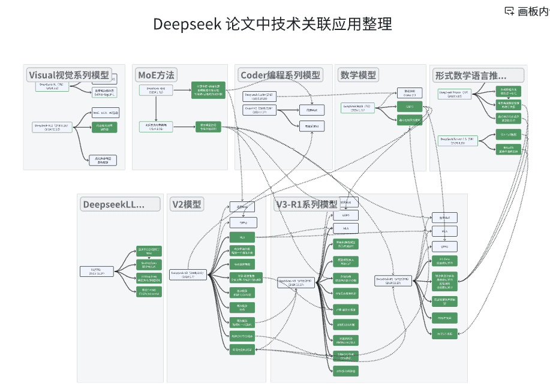Select the 'MoE方法' section label
The height and width of the screenshot is (392, 550).
click(156, 75)
